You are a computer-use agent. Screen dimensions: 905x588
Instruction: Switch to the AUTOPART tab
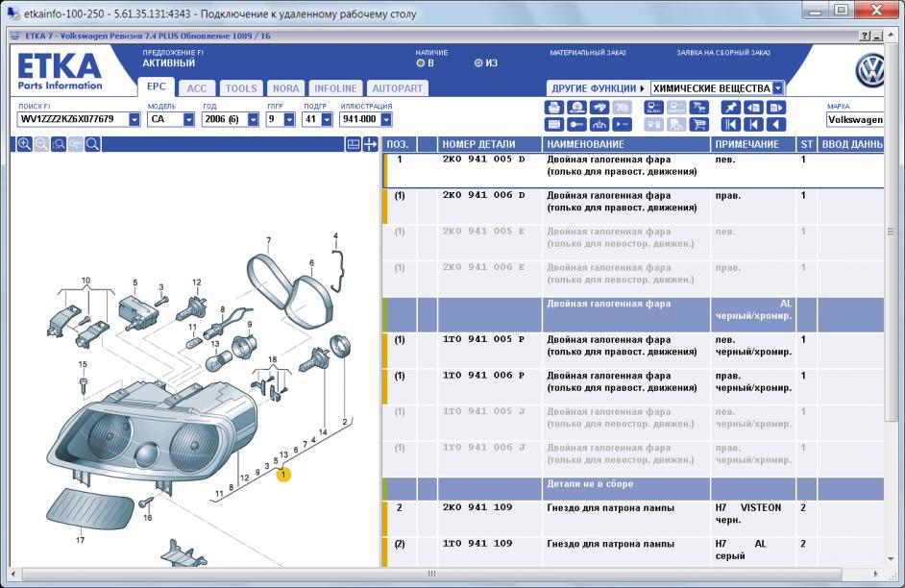[397, 88]
